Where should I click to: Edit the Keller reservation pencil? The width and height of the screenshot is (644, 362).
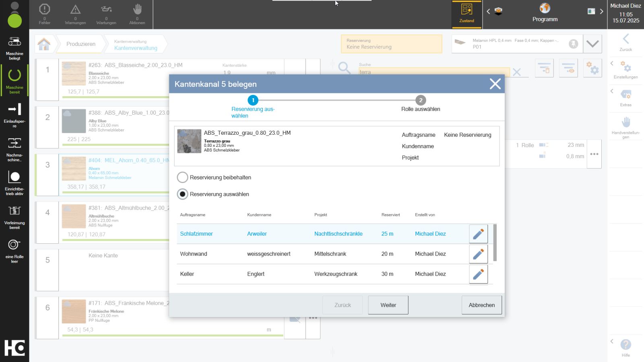(x=478, y=274)
